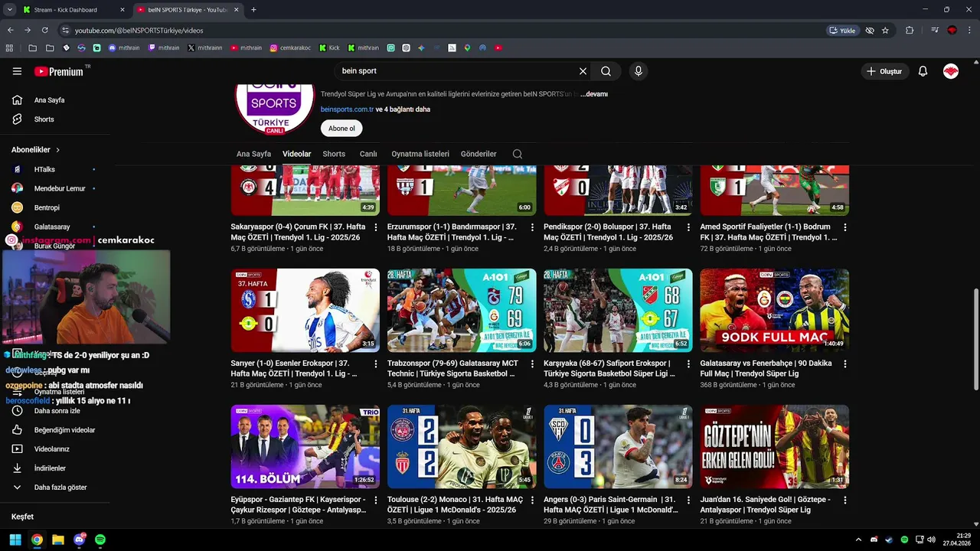The image size is (980, 551).
Task: Play the Karşıyaka 68-67 Safiport thumbnail
Action: (618, 310)
